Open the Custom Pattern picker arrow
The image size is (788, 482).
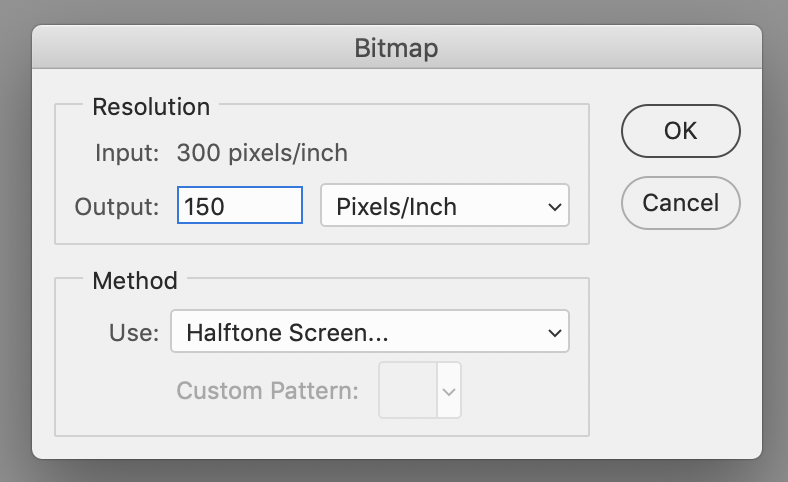click(x=449, y=391)
